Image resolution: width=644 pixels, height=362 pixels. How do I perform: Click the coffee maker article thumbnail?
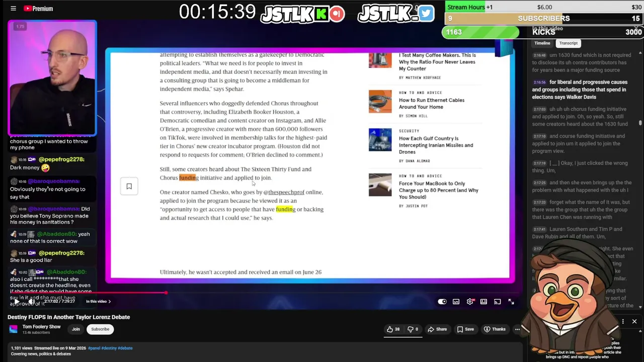click(380, 59)
